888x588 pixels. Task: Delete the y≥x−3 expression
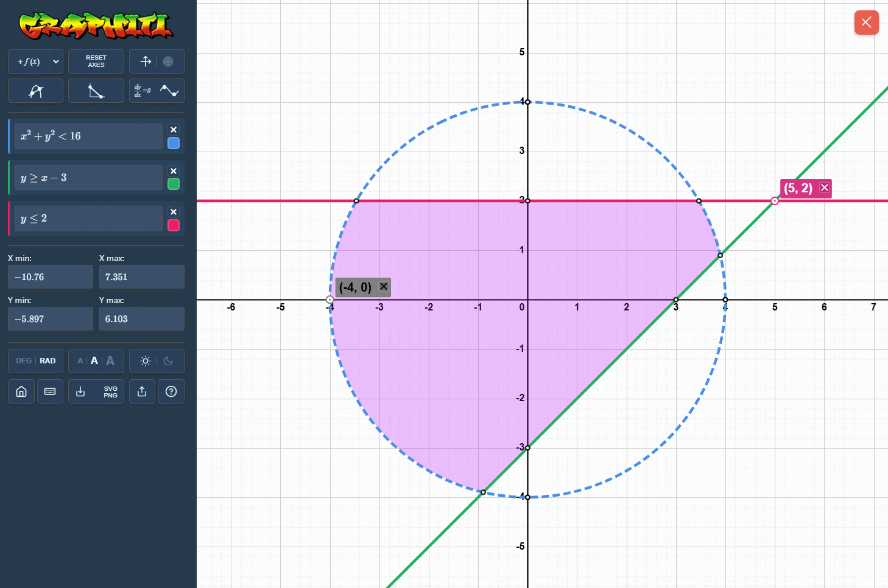pyautogui.click(x=174, y=171)
